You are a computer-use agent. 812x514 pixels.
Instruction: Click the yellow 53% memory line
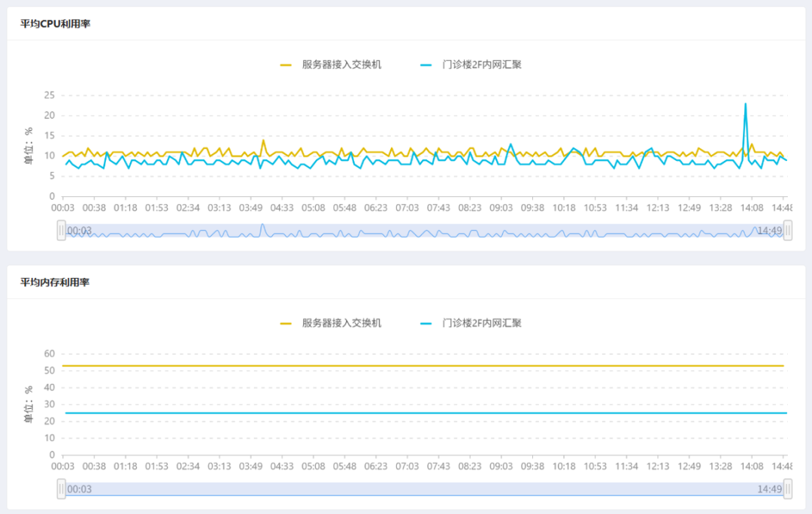[x=423, y=366]
